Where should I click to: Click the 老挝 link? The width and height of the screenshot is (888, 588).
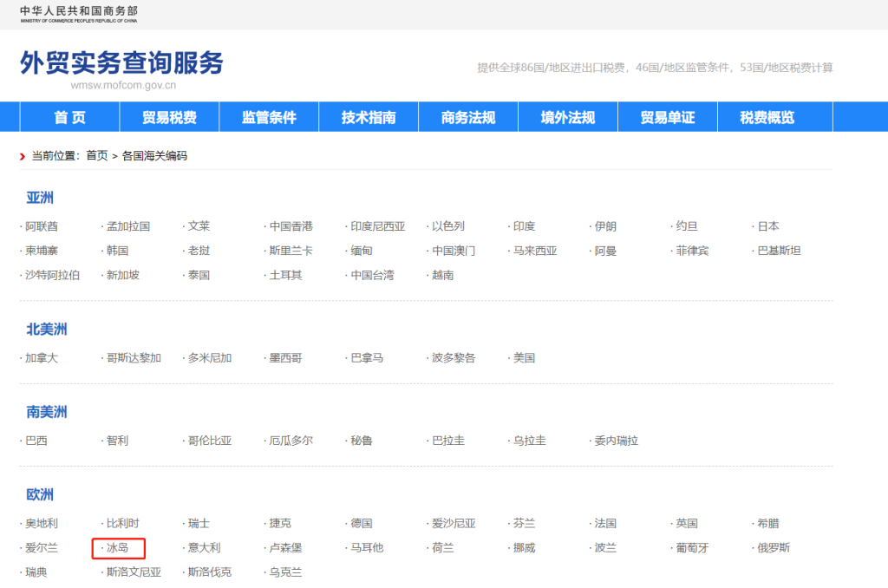click(199, 251)
